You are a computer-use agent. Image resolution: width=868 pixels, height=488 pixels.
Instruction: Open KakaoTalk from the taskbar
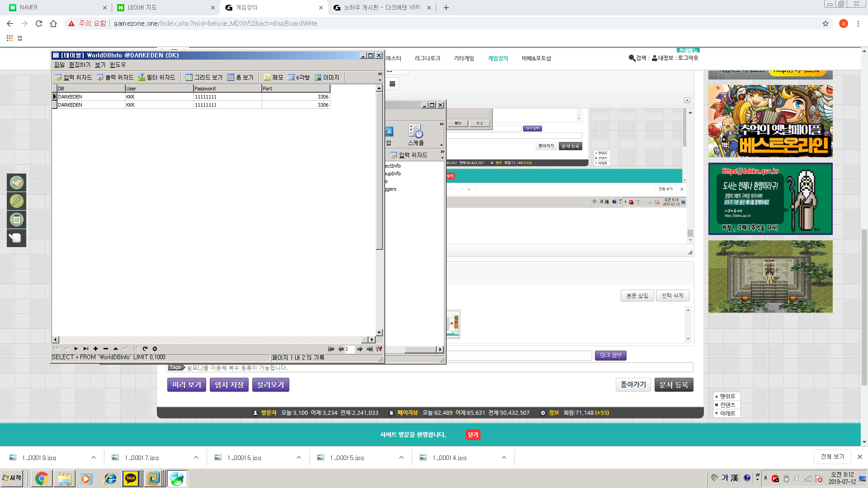[131, 479]
